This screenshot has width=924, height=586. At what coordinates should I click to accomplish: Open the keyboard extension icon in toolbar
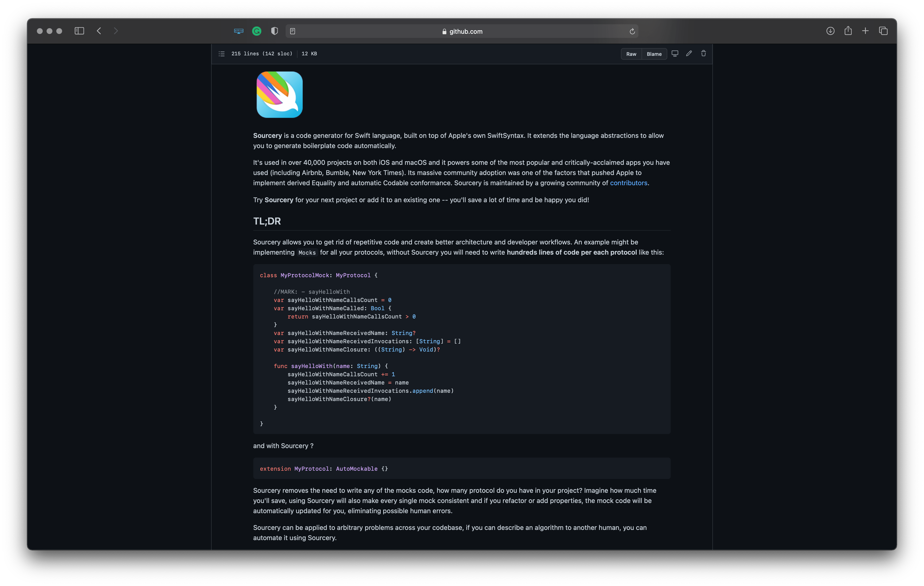239,32
